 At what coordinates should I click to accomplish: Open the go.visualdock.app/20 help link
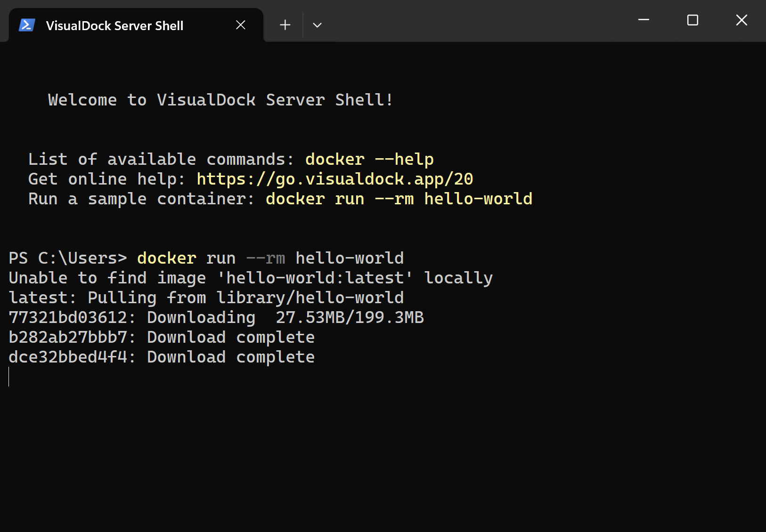pos(334,179)
